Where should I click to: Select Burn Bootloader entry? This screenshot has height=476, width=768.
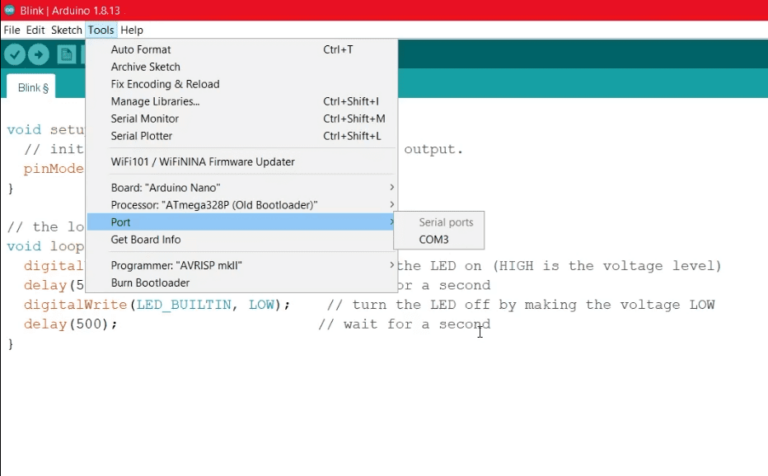pyautogui.click(x=242, y=283)
